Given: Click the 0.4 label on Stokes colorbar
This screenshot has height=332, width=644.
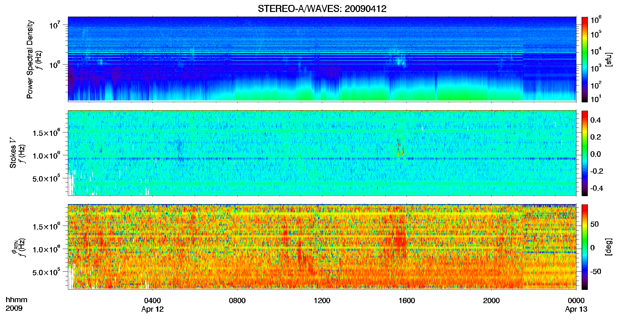Looking at the screenshot, I should (595, 120).
